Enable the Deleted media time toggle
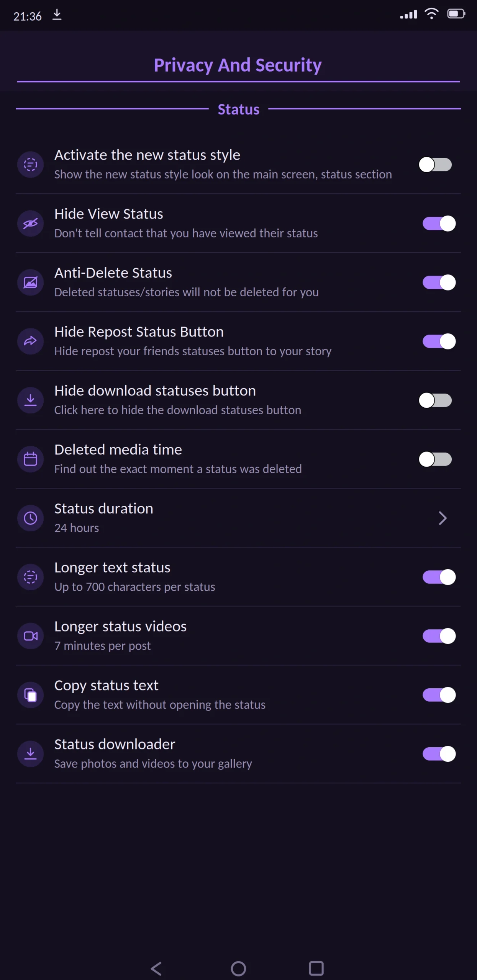This screenshot has height=980, width=477. point(436,459)
